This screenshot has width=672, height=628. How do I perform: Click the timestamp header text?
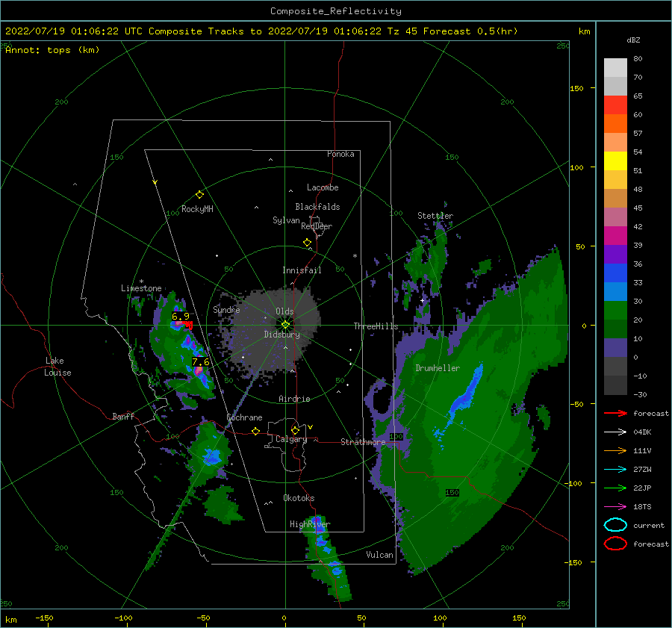click(x=261, y=31)
